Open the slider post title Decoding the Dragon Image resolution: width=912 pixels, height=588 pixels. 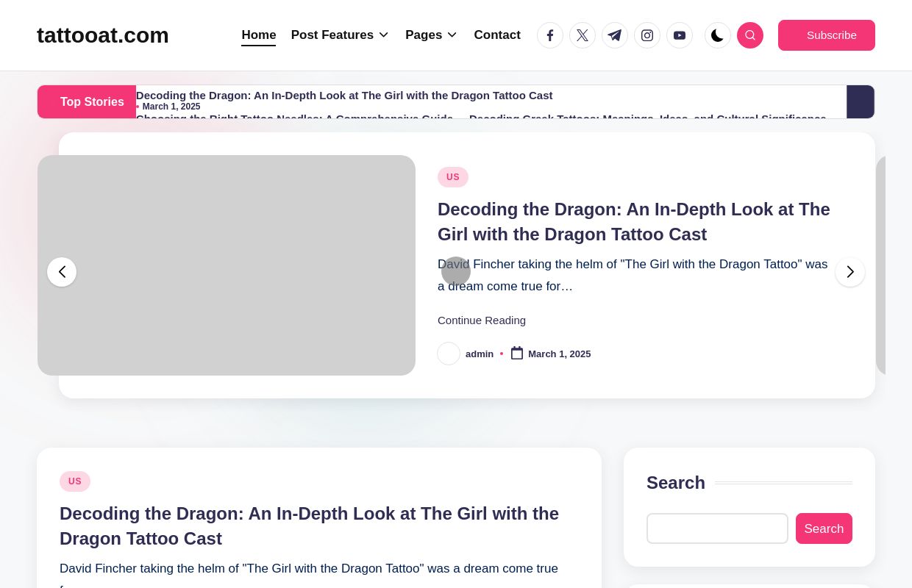click(634, 222)
